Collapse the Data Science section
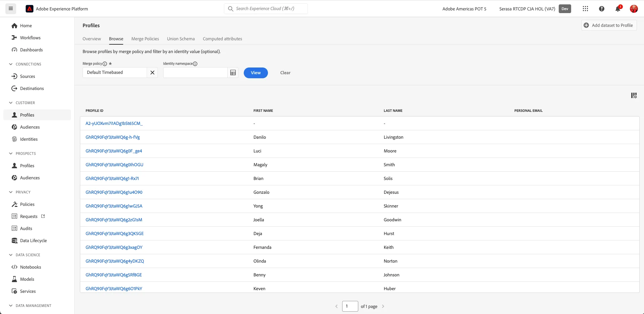The image size is (644, 314). [11, 255]
